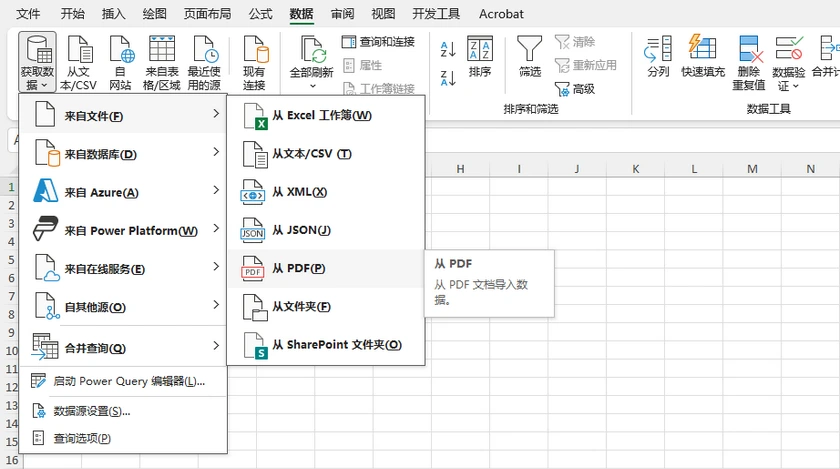Click the 自网站 ribbon icon
The height and width of the screenshot is (469, 840).
coord(121,62)
